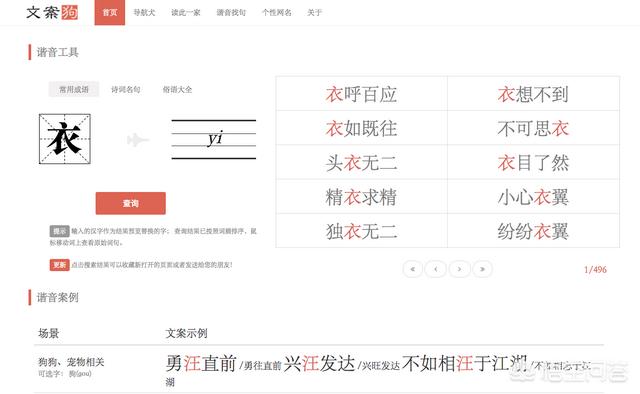Click the 文案狗 site logo
640x394 pixels.
click(52, 13)
